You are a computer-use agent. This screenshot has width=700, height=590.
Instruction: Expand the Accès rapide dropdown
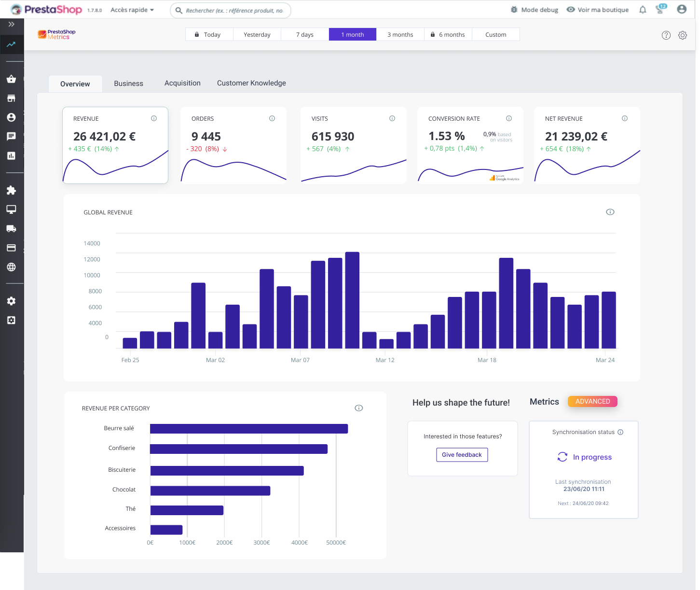pyautogui.click(x=131, y=10)
